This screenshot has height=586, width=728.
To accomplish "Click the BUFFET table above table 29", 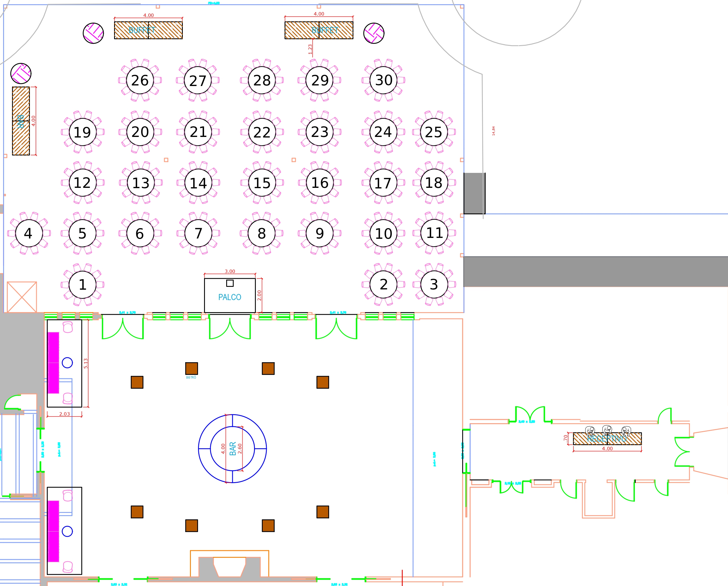I will (x=319, y=30).
